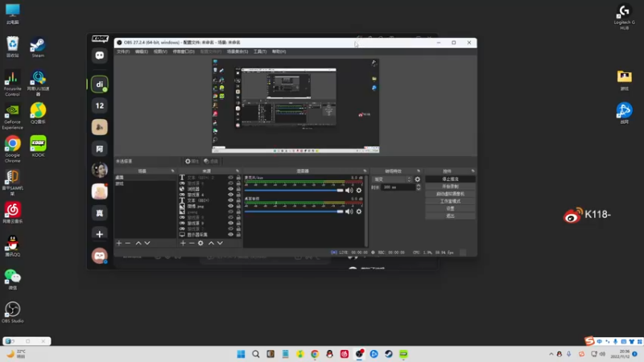Select the "di" server in KOOK sidebar
644x362 pixels.
[99, 84]
